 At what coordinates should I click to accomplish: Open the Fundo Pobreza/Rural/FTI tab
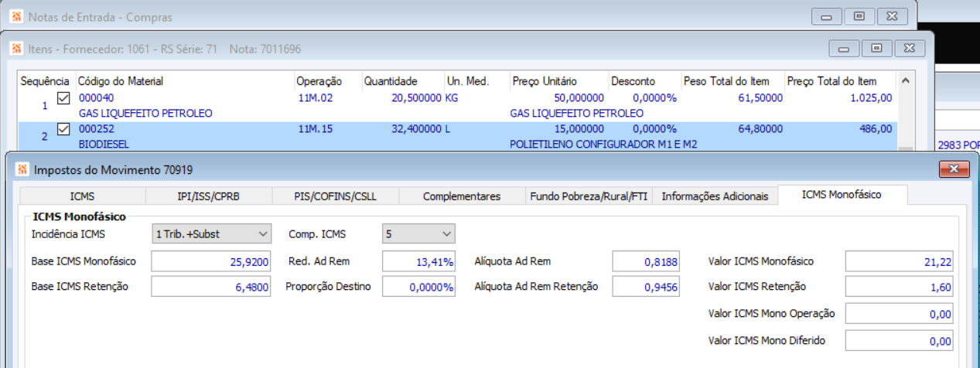tap(589, 196)
